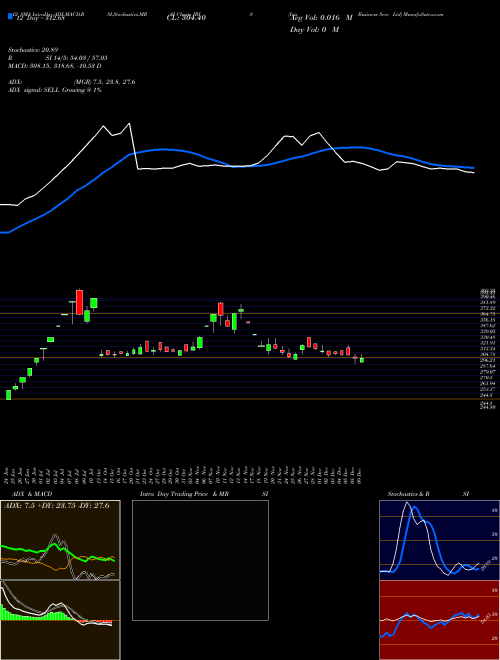Open the red RSI chart thumbnail
The width and height of the screenshot is (500, 660).
[x=439, y=620]
